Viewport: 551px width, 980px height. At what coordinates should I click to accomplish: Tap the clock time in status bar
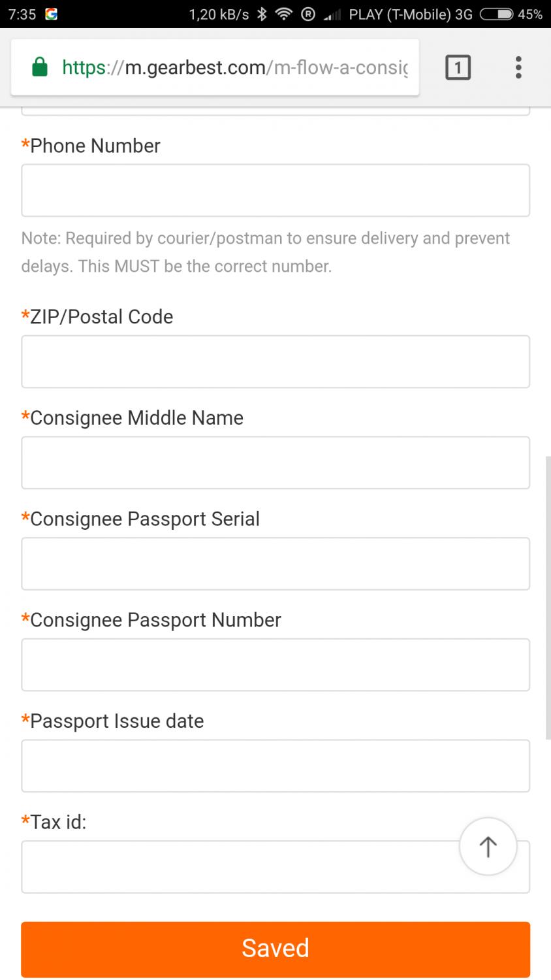[x=22, y=14]
